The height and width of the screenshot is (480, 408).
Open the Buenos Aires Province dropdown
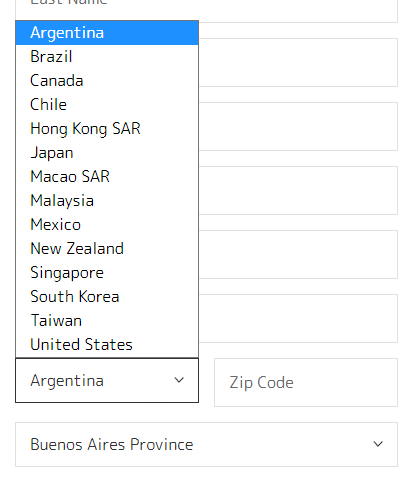tap(206, 444)
